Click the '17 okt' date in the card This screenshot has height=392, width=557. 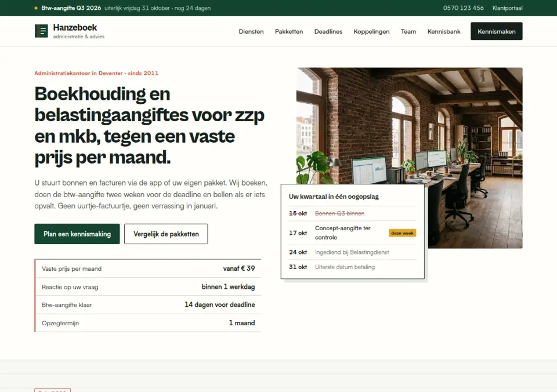click(x=298, y=233)
